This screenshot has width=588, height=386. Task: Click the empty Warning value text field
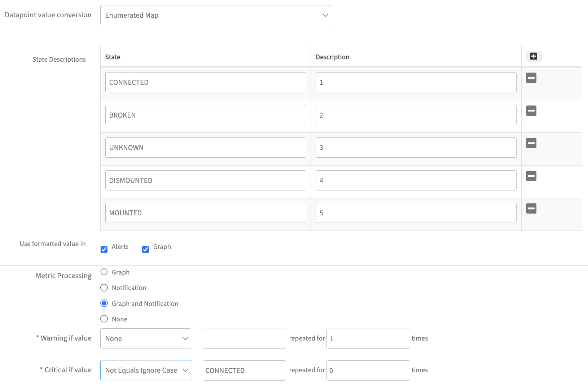tap(244, 338)
